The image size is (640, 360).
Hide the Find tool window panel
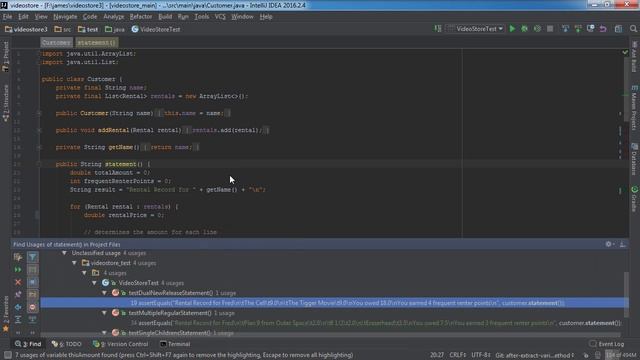(x=622, y=244)
